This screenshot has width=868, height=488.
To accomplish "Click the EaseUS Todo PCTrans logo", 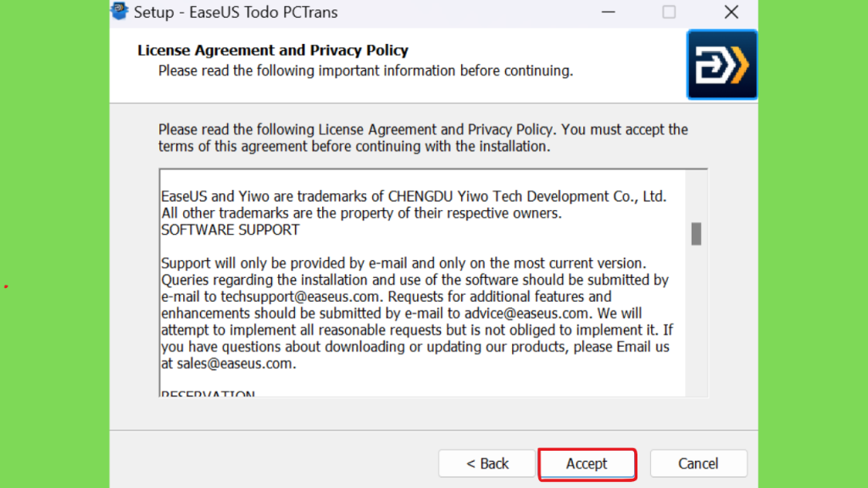I will point(722,64).
